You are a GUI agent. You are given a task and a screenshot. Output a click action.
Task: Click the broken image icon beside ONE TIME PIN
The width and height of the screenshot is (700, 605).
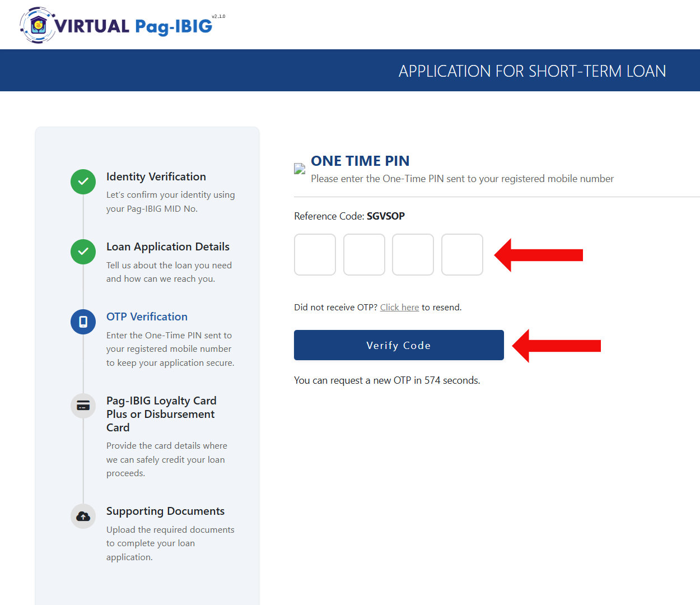click(300, 169)
